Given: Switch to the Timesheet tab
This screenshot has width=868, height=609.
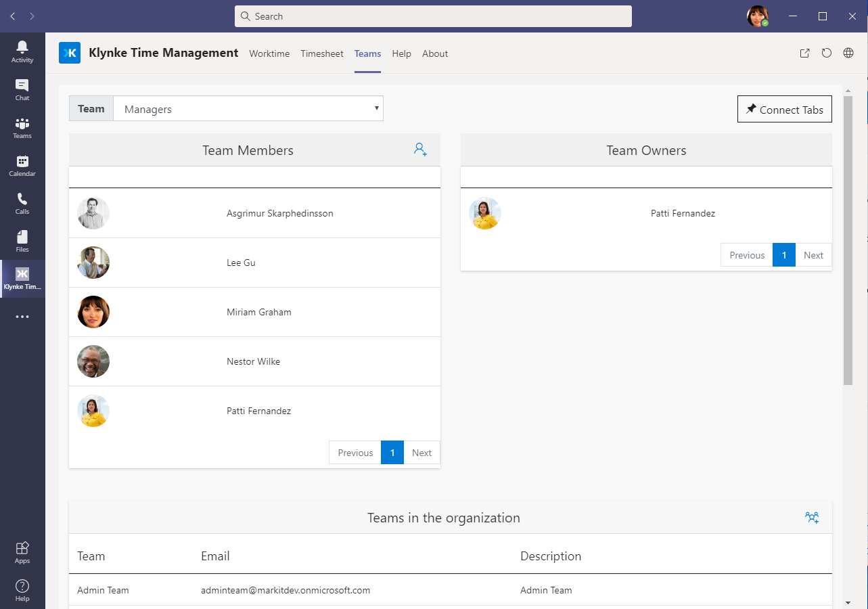Looking at the screenshot, I should coord(322,53).
